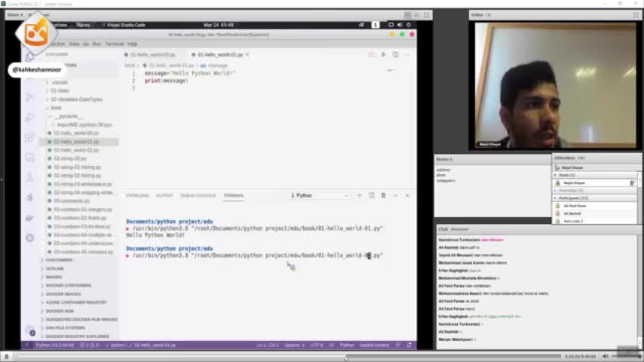Open the terminal selector dropdown '1: Python'
The image size is (644, 362).
coord(320,195)
